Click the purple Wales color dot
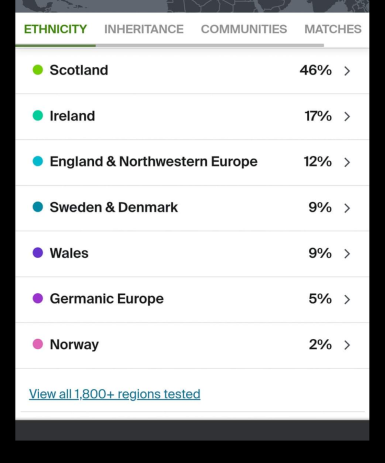This screenshot has height=463, width=385. point(38,253)
